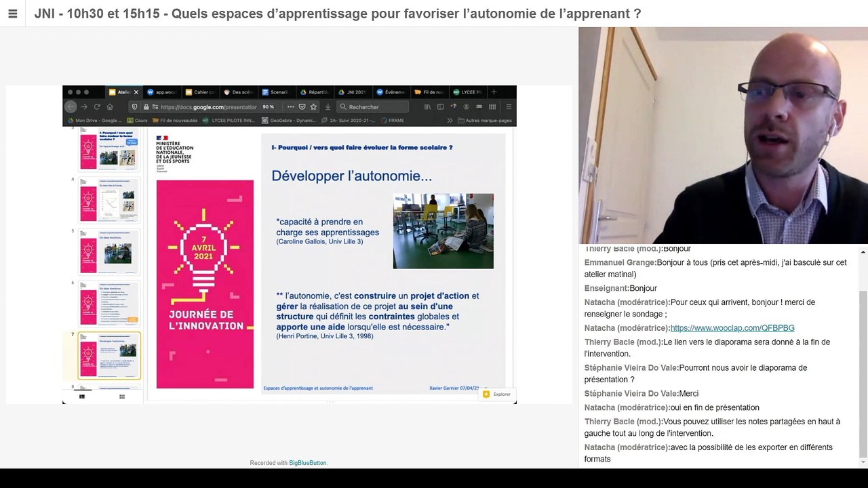Expand the bookmarks overflow chevron
868x488 pixels.
(450, 120)
